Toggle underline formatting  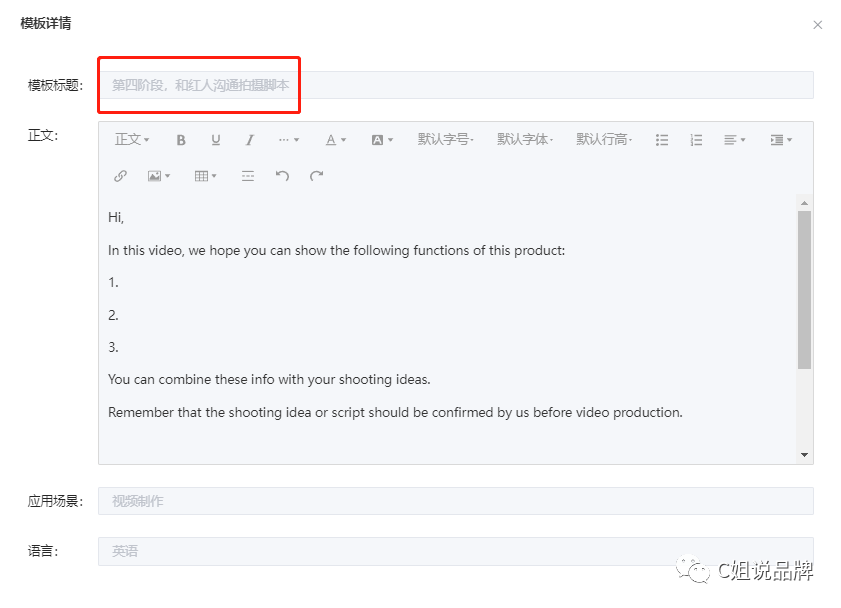click(216, 140)
